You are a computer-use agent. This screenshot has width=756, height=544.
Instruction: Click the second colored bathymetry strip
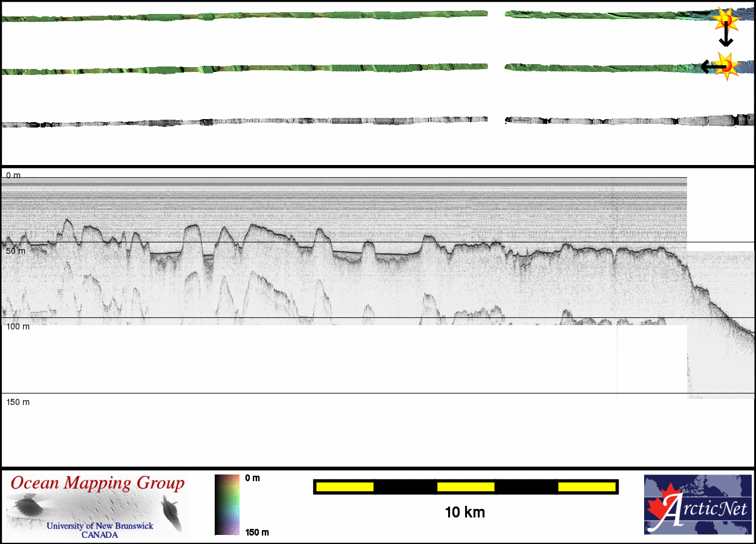tap(242, 69)
